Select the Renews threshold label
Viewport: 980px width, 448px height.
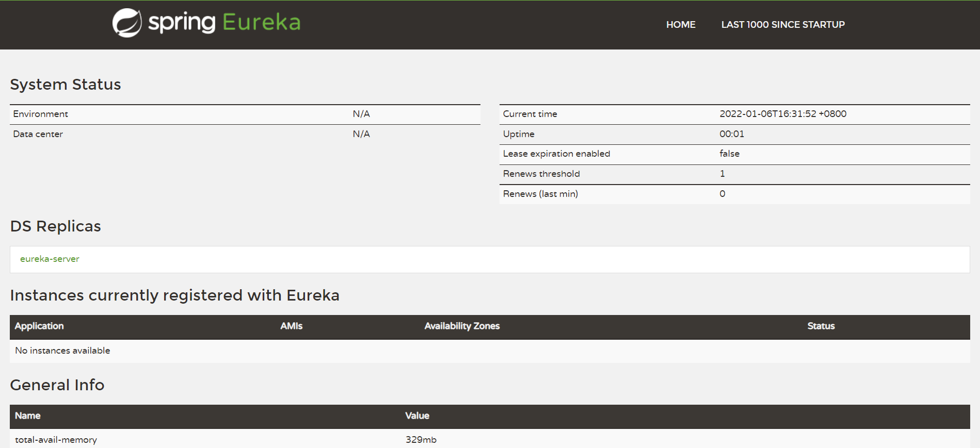tap(541, 174)
